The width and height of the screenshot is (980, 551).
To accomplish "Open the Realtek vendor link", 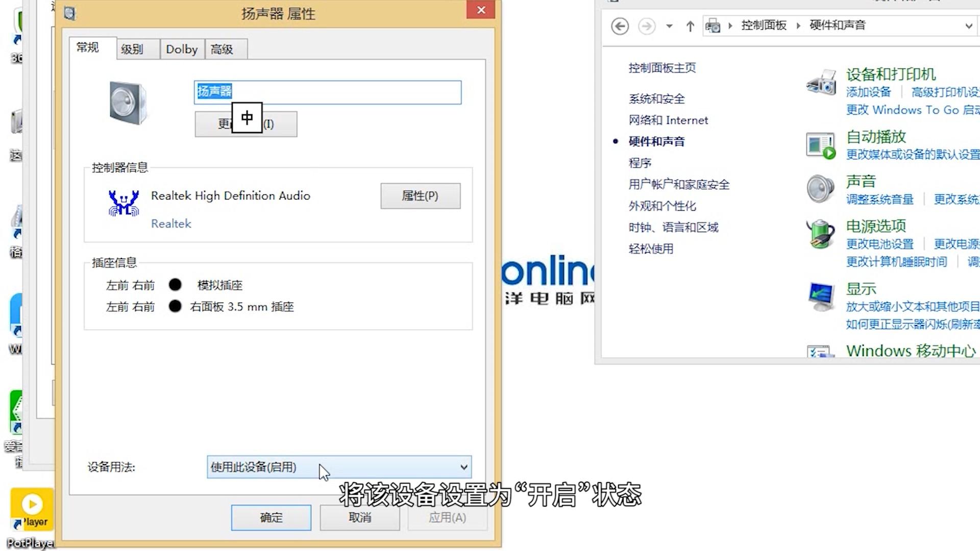I will click(x=171, y=223).
